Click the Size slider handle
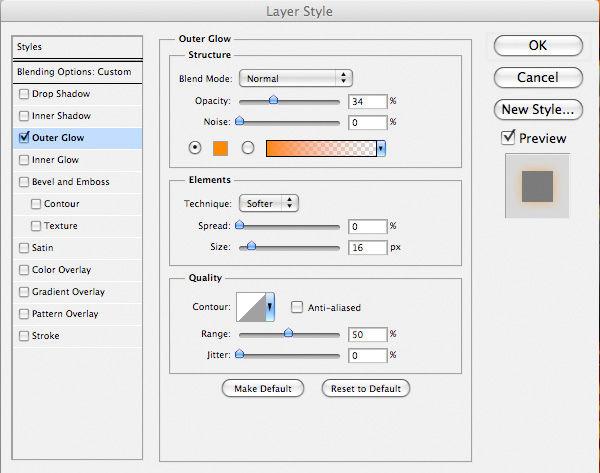Image resolution: width=600 pixels, height=473 pixels. click(x=251, y=246)
